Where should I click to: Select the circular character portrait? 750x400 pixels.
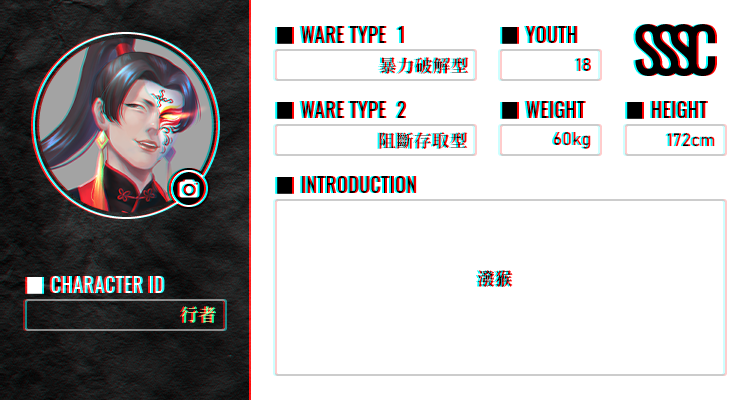coord(126,126)
